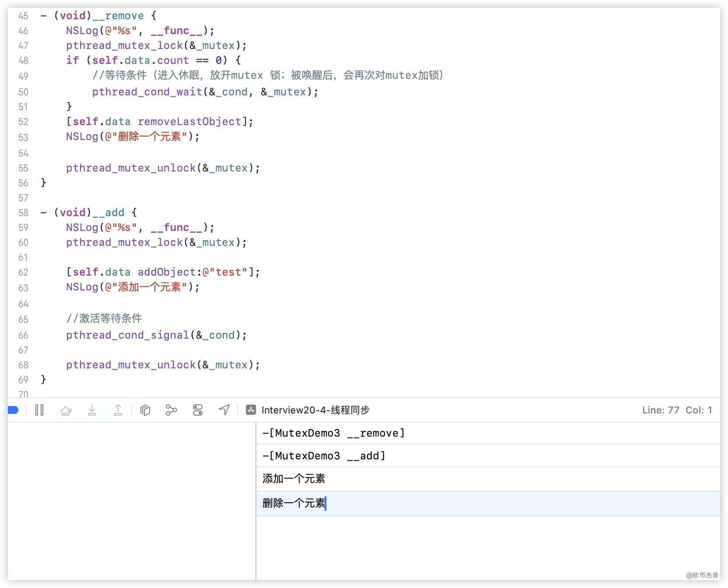Click pthread_cond_wait call in the code
The width and height of the screenshot is (728, 588).
147,92
